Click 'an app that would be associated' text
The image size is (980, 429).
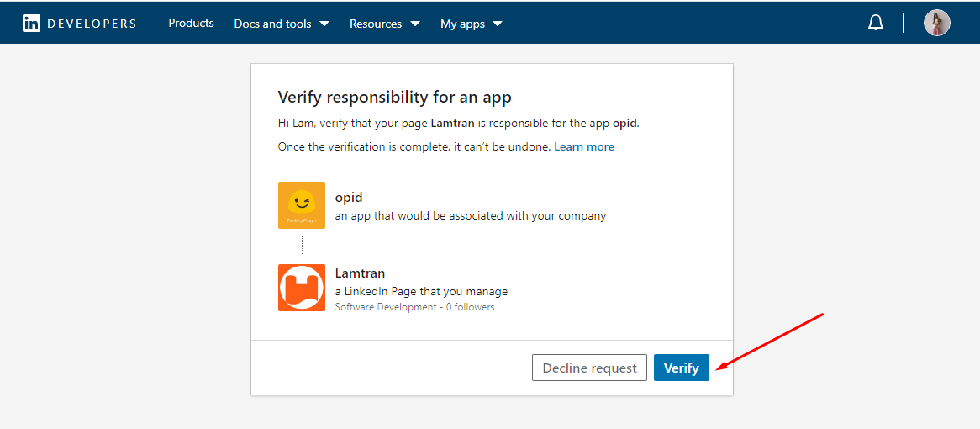[x=471, y=215]
